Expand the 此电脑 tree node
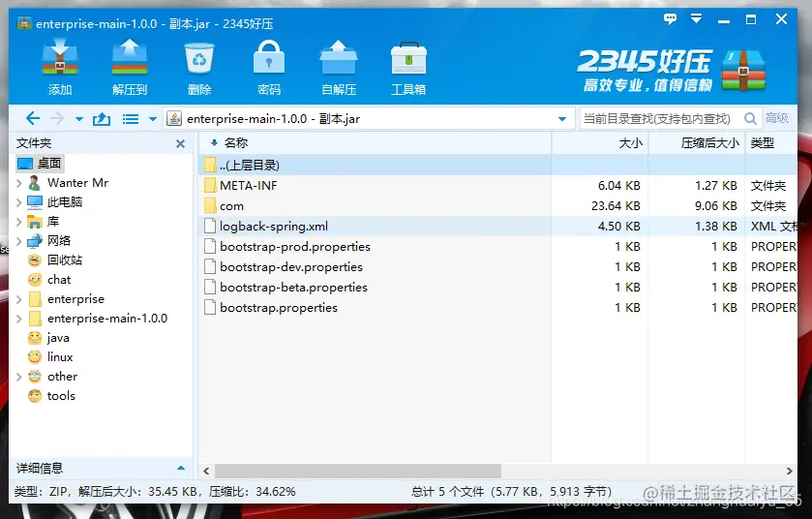Image resolution: width=812 pixels, height=519 pixels. tap(19, 202)
